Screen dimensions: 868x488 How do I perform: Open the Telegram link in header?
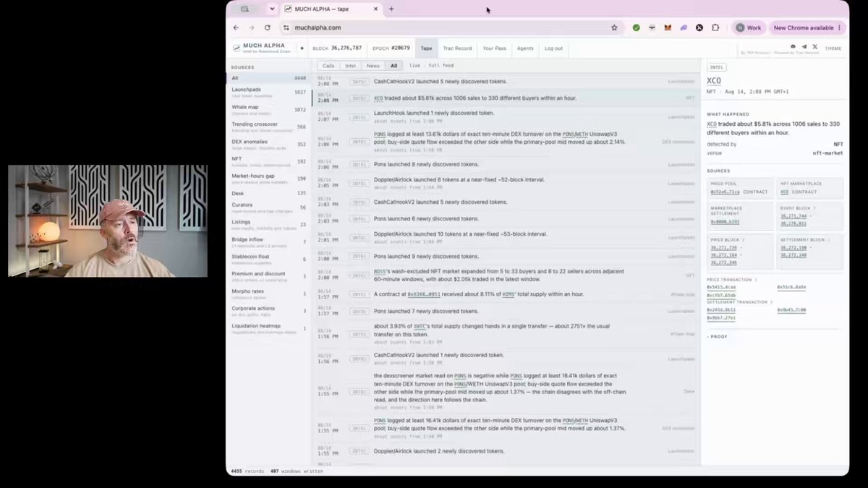coord(804,46)
